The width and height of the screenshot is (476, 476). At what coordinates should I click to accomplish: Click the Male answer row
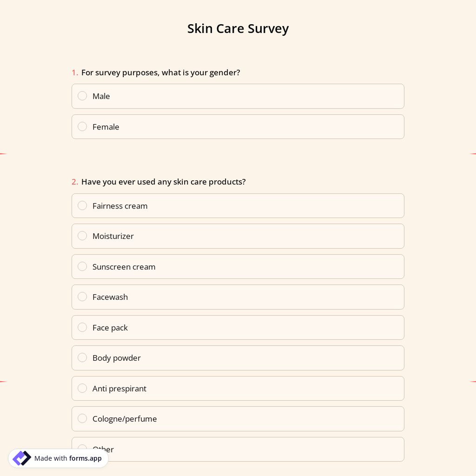238,96
